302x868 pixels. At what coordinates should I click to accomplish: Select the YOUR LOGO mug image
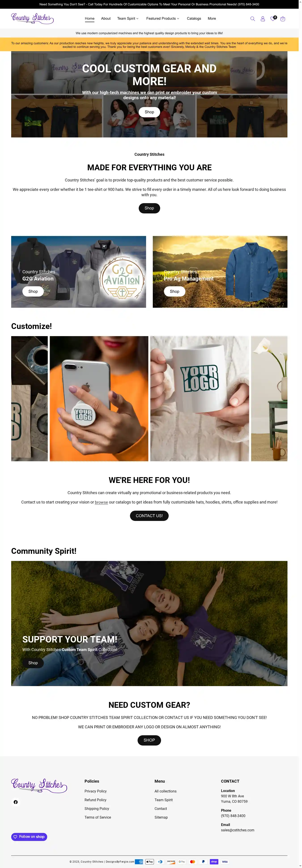[199, 399]
